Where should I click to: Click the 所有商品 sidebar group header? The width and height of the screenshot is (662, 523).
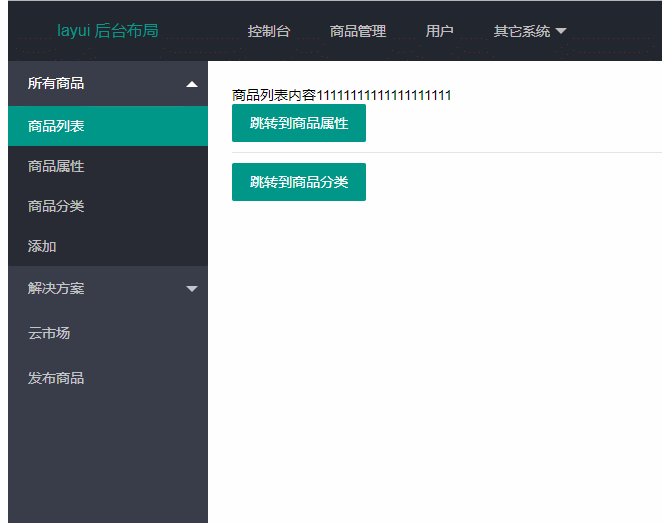pos(56,84)
